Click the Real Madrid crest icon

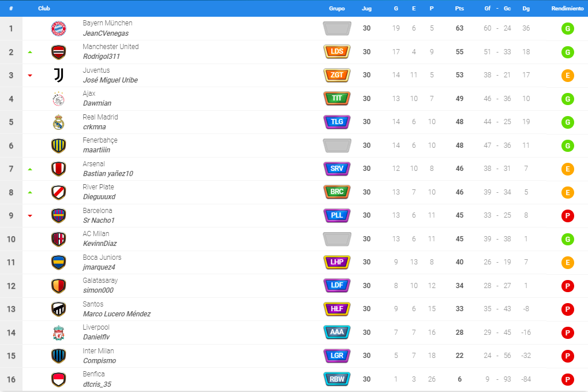click(x=58, y=122)
